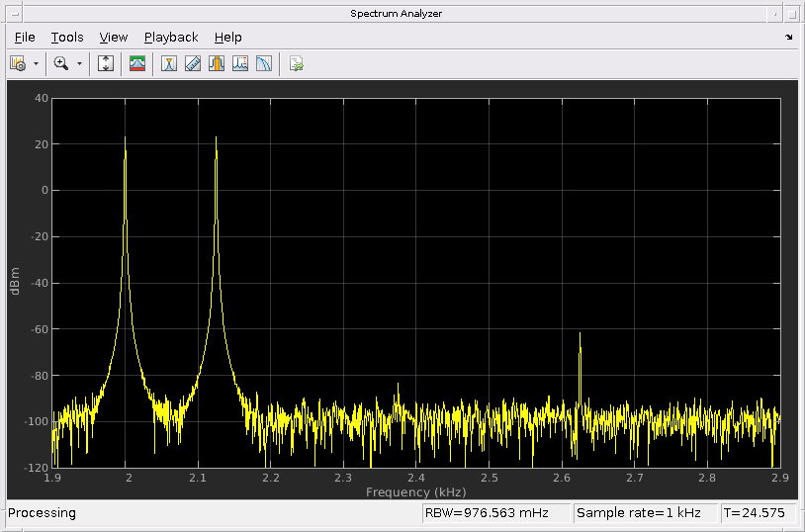Image resolution: width=805 pixels, height=532 pixels.
Task: Click the 2.9 x-axis tick label
Action: pos(779,478)
